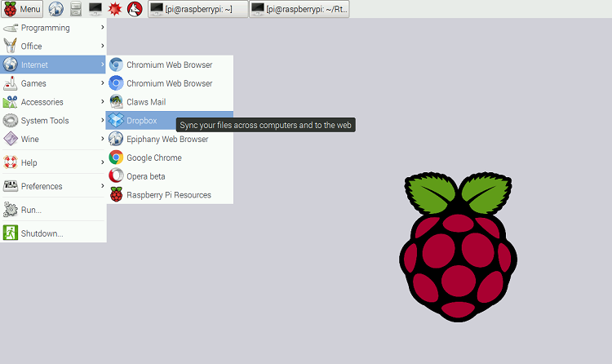Launch Dropbox from Internet submenu

[x=170, y=120]
